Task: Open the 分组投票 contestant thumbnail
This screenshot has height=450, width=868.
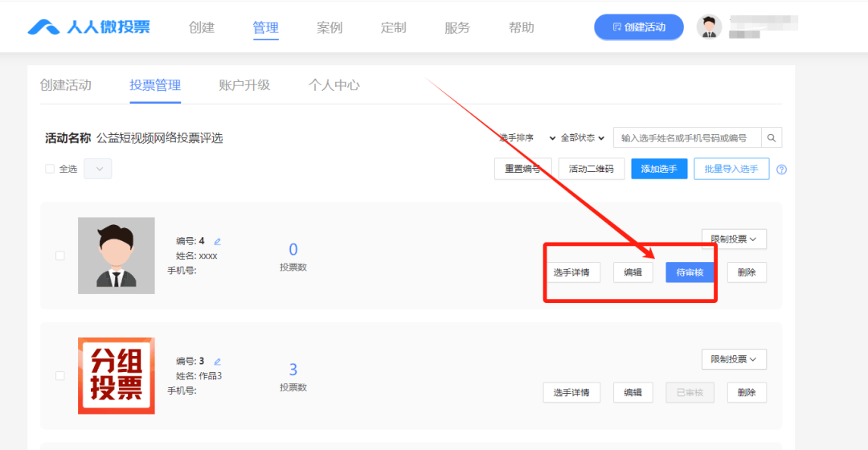Action: pyautogui.click(x=117, y=376)
